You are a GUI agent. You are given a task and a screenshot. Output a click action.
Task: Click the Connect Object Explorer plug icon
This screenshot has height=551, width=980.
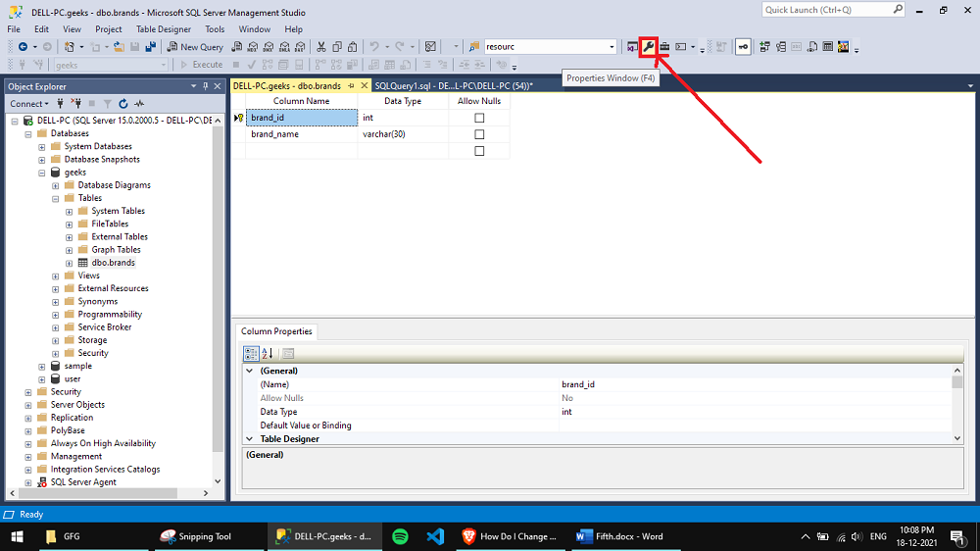click(60, 104)
